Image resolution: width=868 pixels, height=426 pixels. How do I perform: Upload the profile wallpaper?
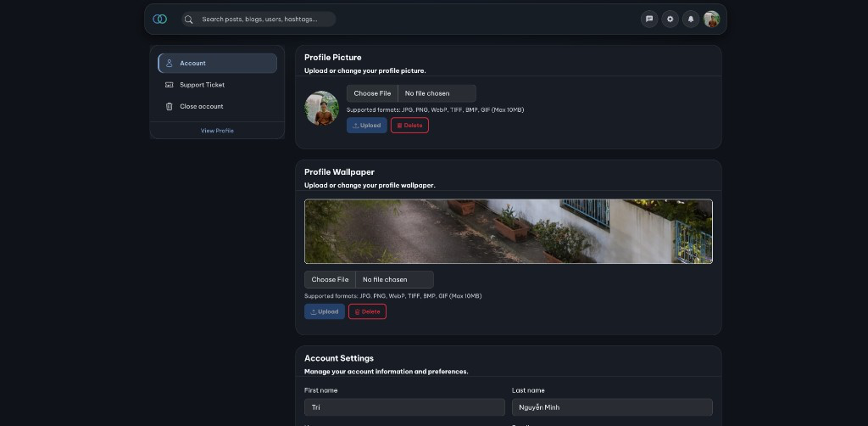coord(325,311)
